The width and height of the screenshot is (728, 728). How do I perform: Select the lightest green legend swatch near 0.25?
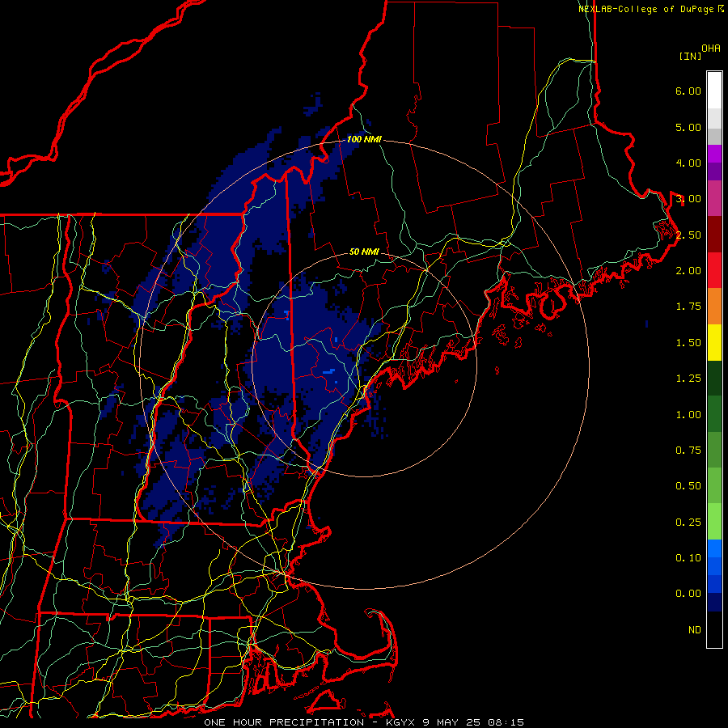714,522
